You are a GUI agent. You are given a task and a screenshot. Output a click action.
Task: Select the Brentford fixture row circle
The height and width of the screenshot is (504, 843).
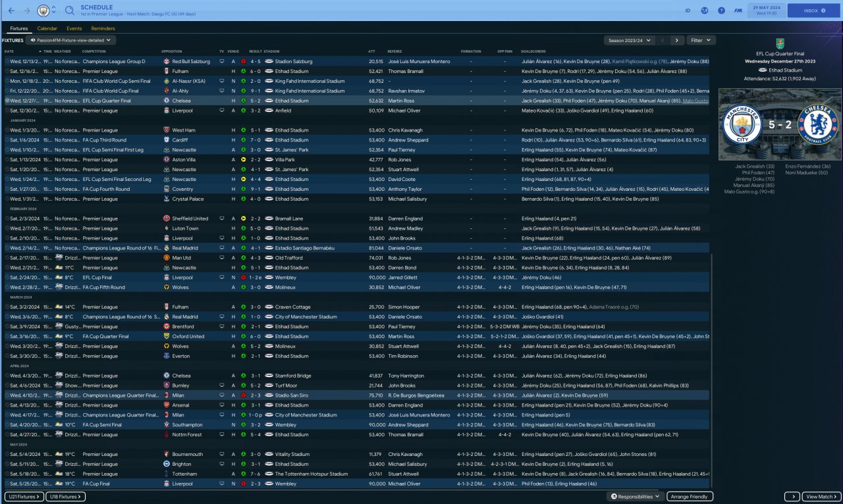point(7,326)
